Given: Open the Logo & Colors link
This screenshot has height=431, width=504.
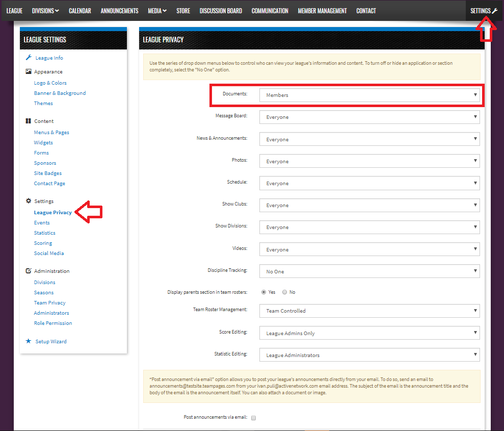Looking at the screenshot, I should 50,83.
